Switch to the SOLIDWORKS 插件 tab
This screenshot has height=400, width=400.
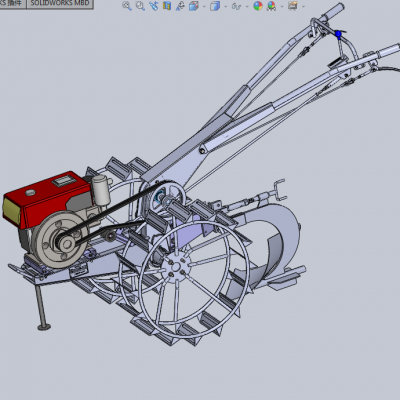pyautogui.click(x=12, y=4)
